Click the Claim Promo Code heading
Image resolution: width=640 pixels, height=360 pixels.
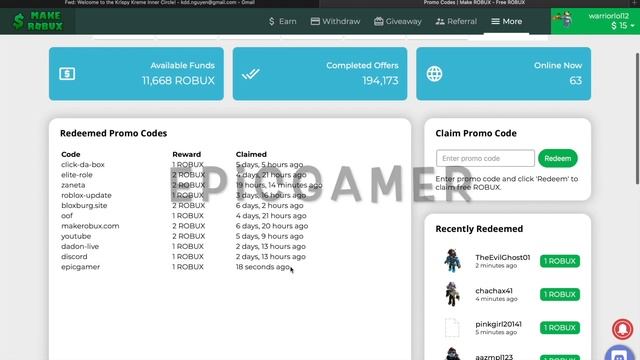coord(476,133)
